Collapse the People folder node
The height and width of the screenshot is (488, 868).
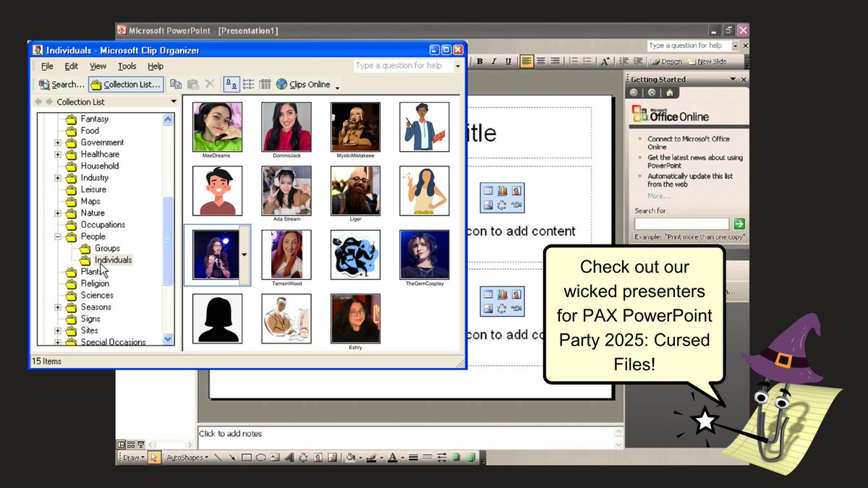click(58, 236)
